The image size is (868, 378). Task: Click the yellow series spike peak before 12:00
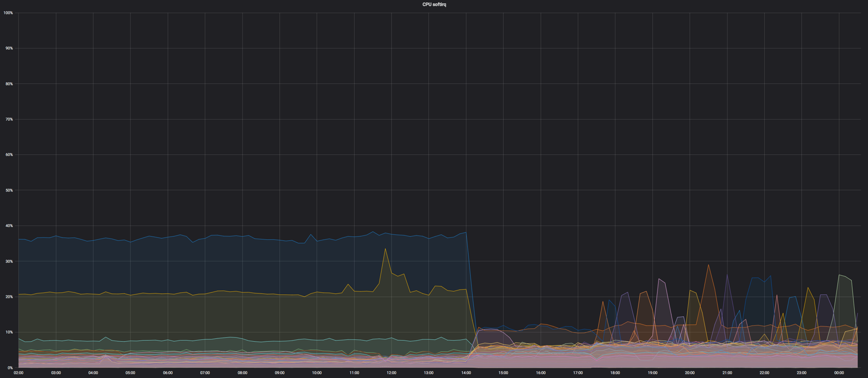385,248
